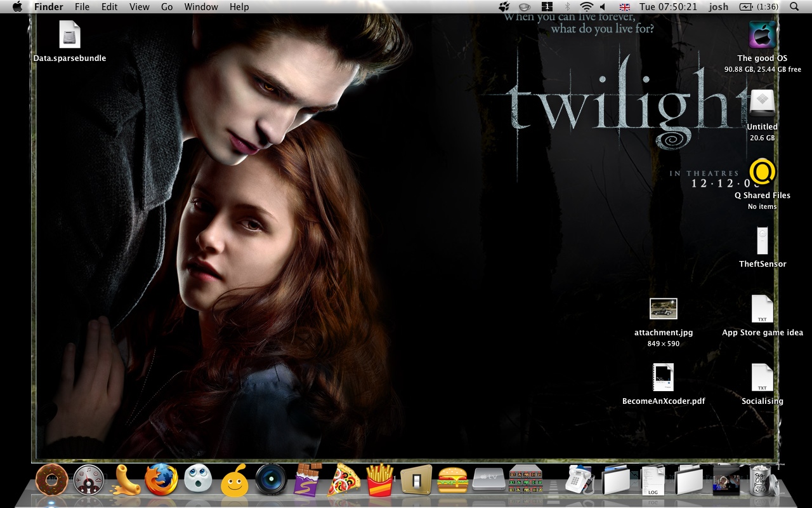Click the light switch Dock icon

(416, 480)
